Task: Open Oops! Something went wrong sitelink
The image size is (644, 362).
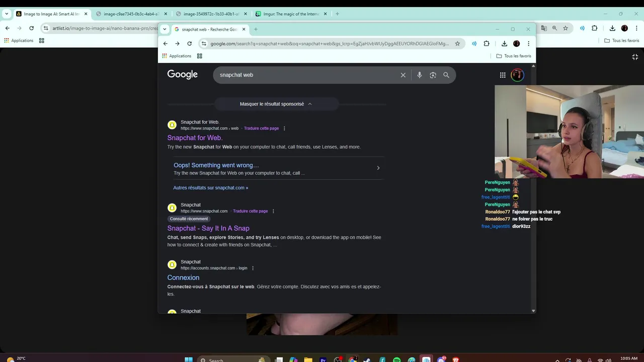Action: (x=216, y=165)
